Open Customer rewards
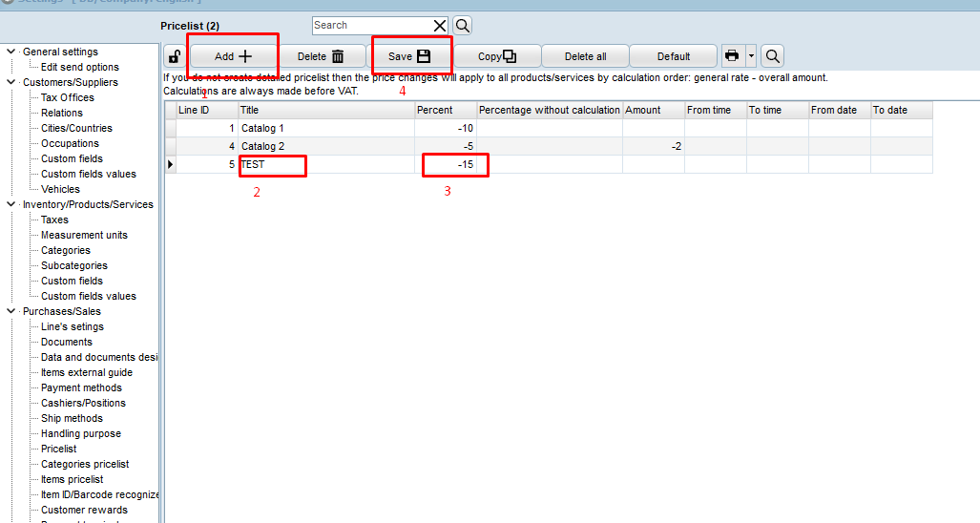 pos(84,510)
